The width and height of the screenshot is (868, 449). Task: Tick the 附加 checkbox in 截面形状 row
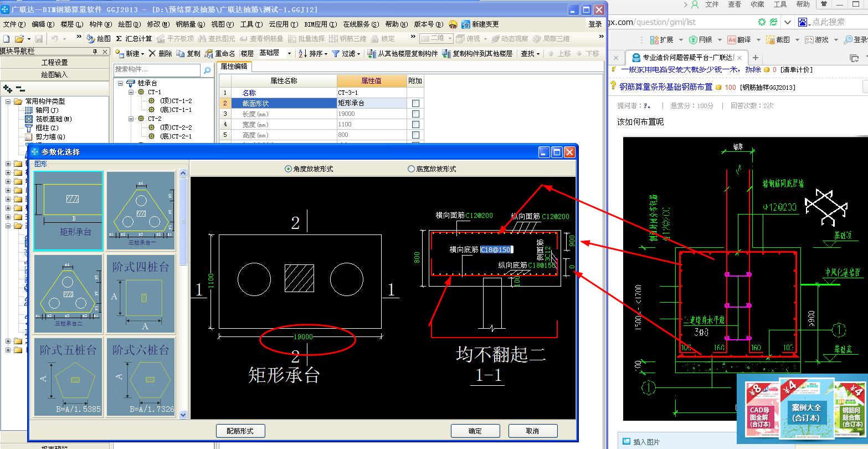[x=415, y=103]
